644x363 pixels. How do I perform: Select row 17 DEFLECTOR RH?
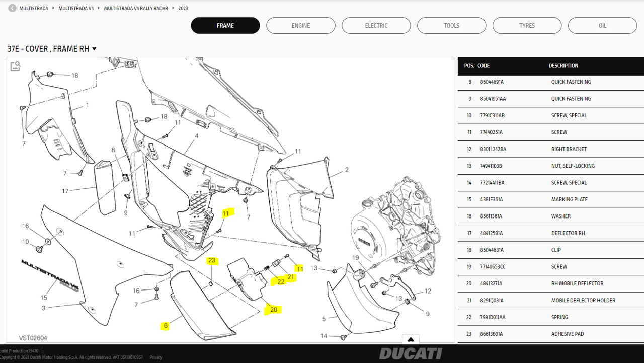click(x=551, y=233)
